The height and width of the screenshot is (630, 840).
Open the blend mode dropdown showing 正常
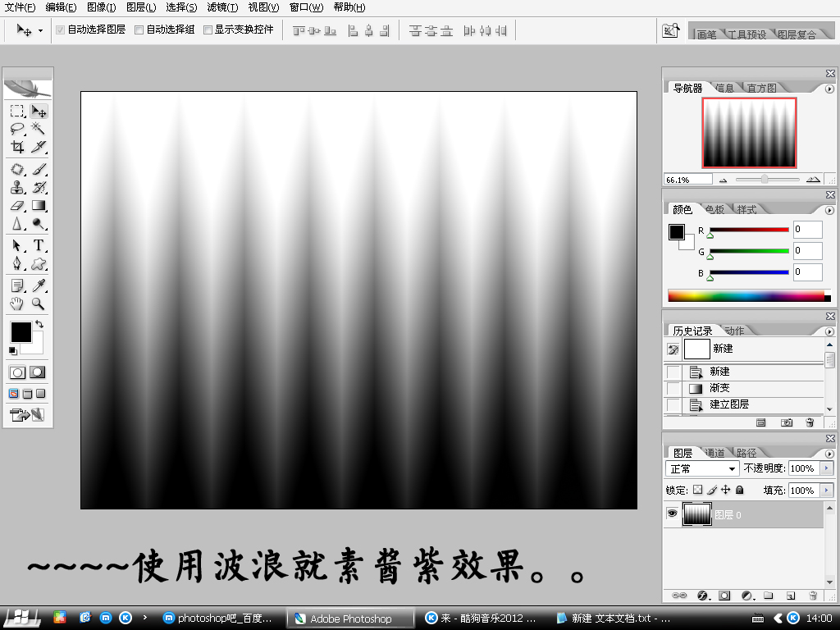[x=702, y=468]
